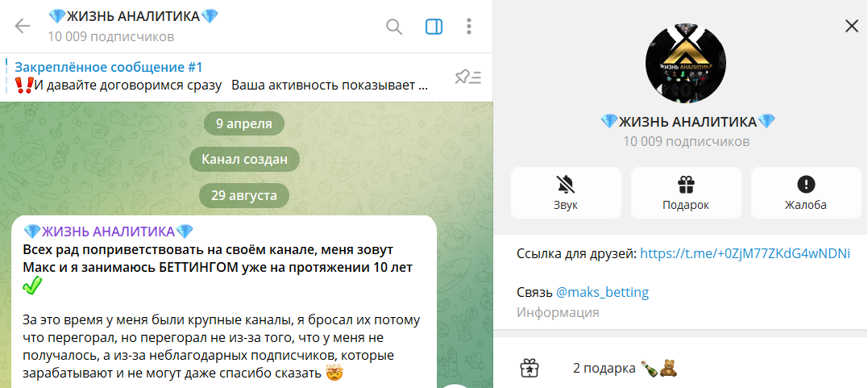Close the channel info panel
Image resolution: width=868 pixels, height=388 pixels.
851,27
